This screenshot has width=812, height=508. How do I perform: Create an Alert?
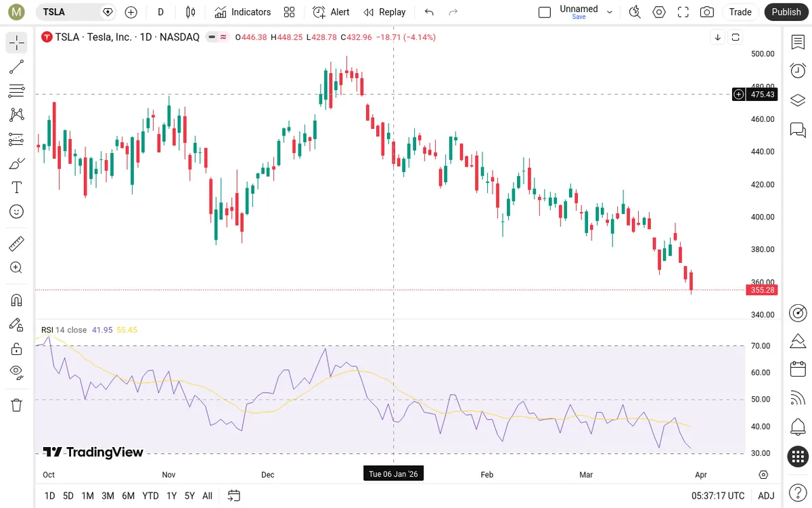point(331,12)
